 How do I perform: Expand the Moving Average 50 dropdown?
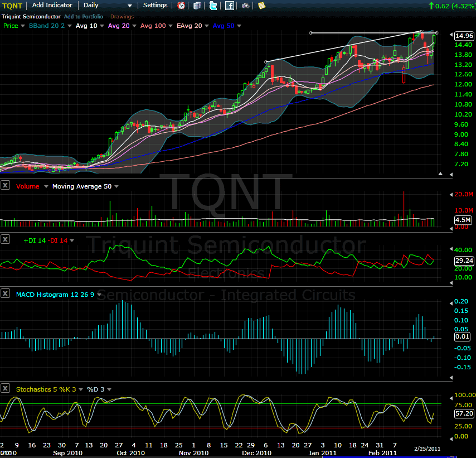pos(116,186)
